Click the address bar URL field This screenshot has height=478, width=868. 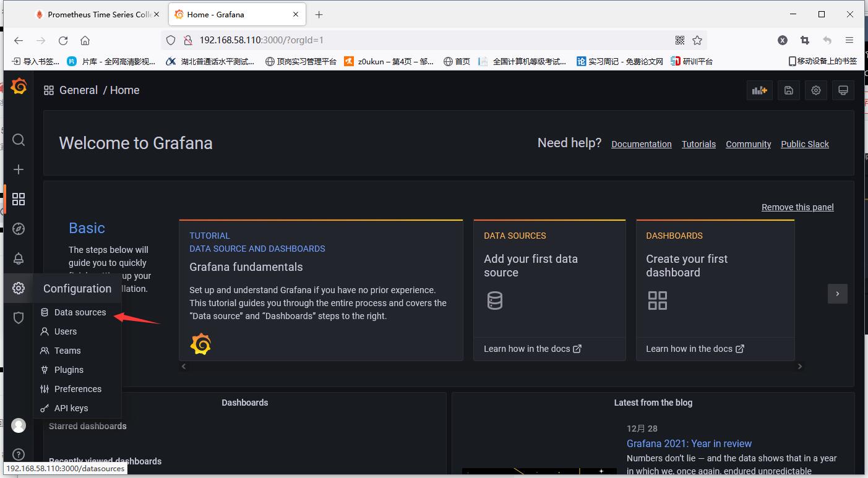(433, 40)
